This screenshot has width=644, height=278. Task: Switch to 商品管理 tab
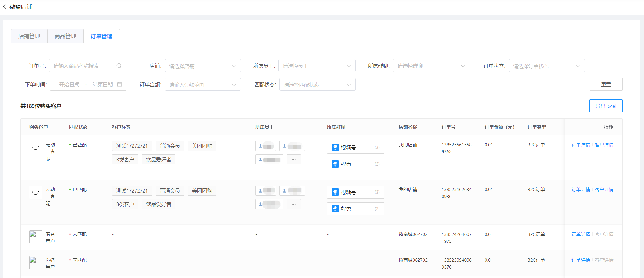pyautogui.click(x=65, y=36)
